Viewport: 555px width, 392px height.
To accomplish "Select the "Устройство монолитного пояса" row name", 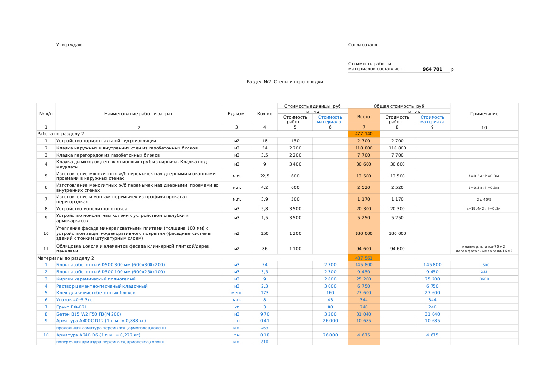I will pyautogui.click(x=92, y=209).
